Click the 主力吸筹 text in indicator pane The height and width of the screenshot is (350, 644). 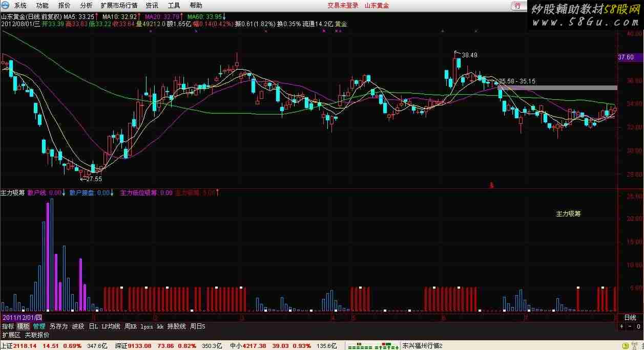point(568,214)
